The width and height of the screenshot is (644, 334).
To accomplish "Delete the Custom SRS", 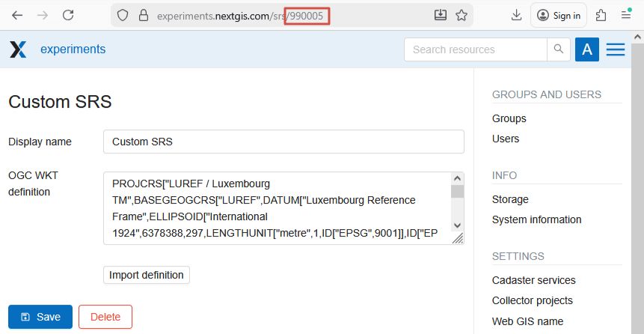I will [105, 317].
